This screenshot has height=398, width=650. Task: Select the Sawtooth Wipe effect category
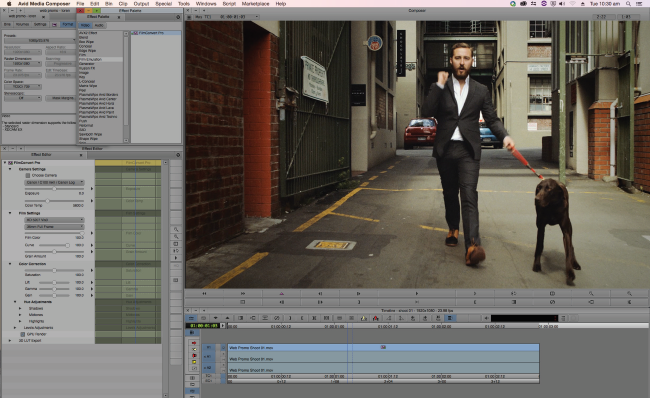[90, 134]
